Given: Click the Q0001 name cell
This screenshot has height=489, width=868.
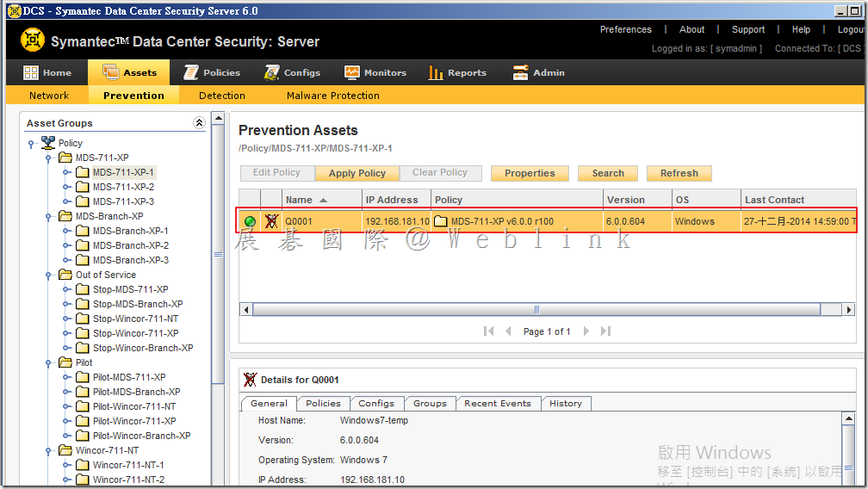Looking at the screenshot, I should tap(322, 221).
